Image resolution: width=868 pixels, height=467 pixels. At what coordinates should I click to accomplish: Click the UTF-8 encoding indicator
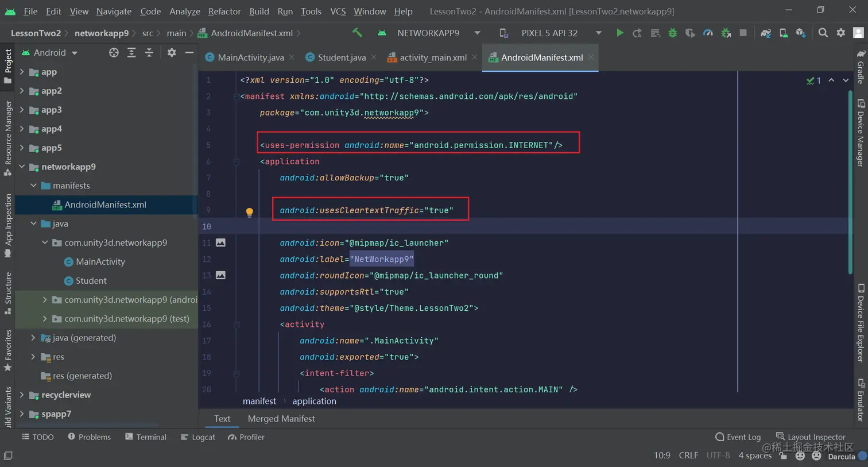click(x=718, y=455)
